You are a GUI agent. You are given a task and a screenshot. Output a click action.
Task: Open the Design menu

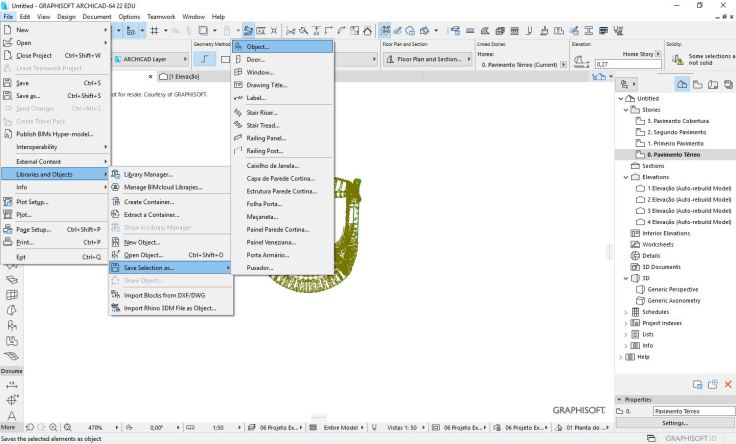tap(66, 16)
